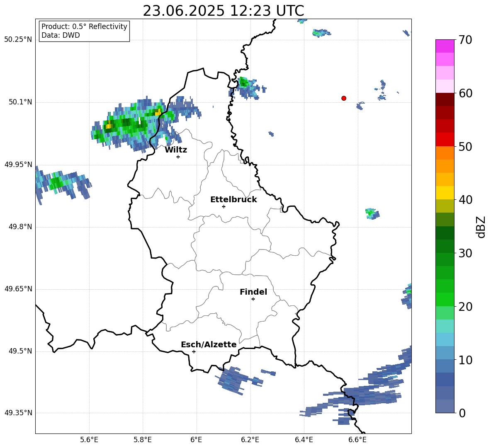This screenshot has width=491, height=448.
Task: Click the 6°E longitude label
Action: (196, 440)
